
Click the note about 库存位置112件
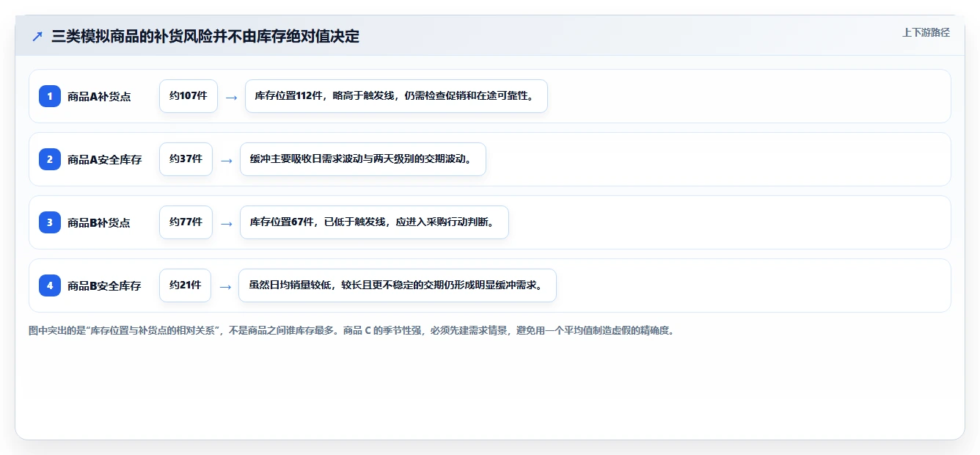396,96
